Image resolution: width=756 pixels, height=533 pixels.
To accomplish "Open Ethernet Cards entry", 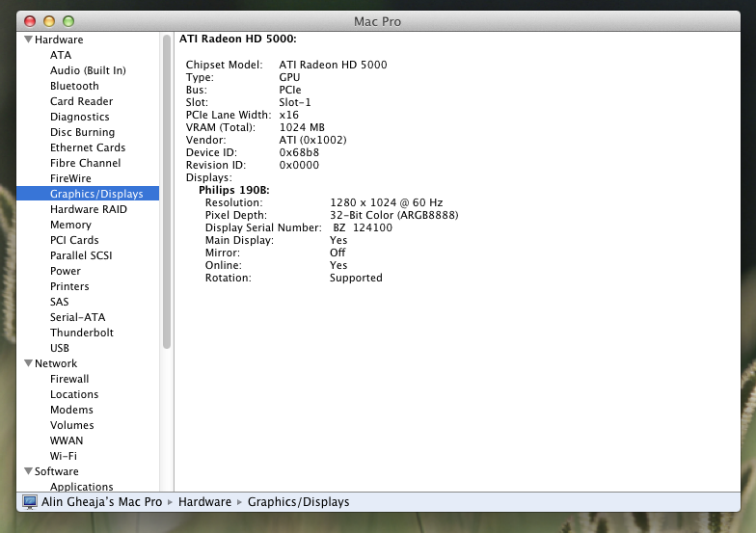I will tap(88, 147).
